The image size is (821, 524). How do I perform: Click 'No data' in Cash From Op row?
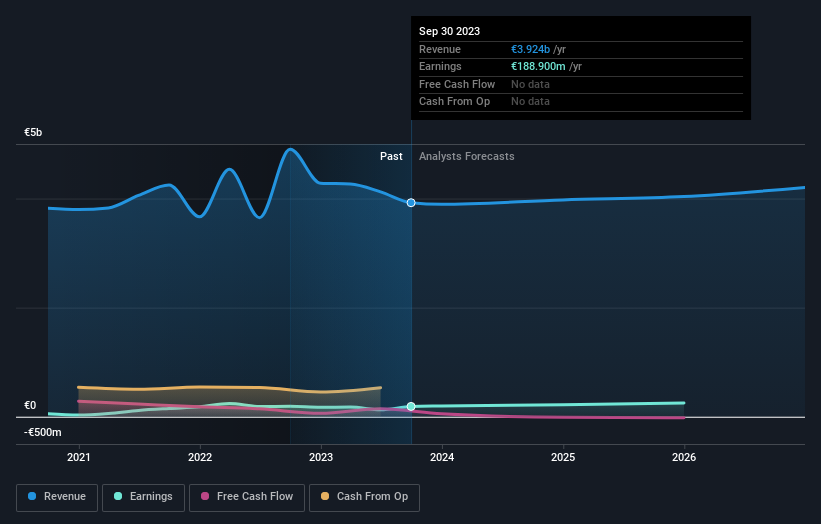(x=530, y=102)
